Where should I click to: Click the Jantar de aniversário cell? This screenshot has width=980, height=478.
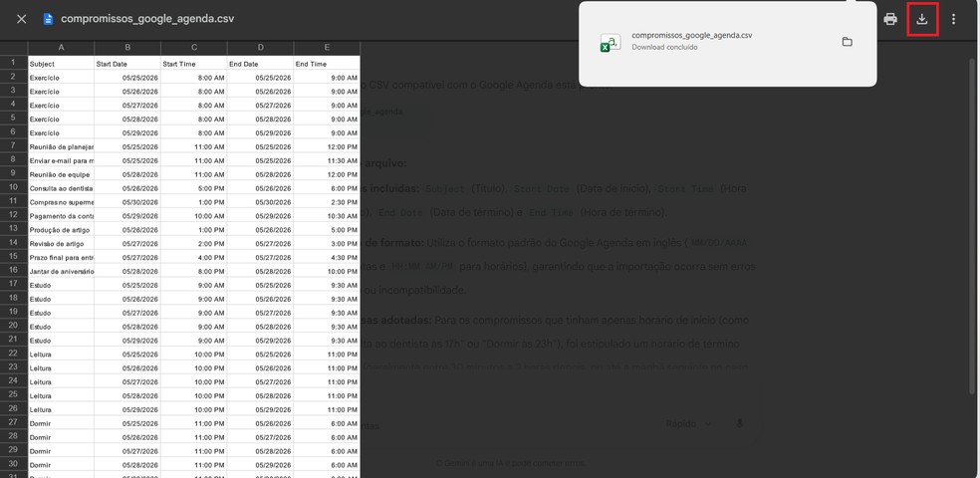coord(62,271)
